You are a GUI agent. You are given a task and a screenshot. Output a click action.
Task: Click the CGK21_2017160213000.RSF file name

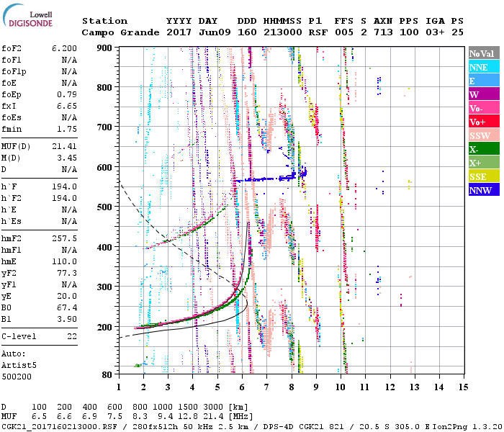(x=59, y=426)
